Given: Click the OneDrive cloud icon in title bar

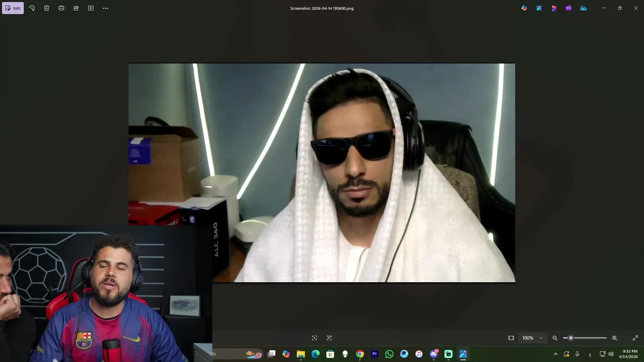Looking at the screenshot, I should click(x=584, y=8).
